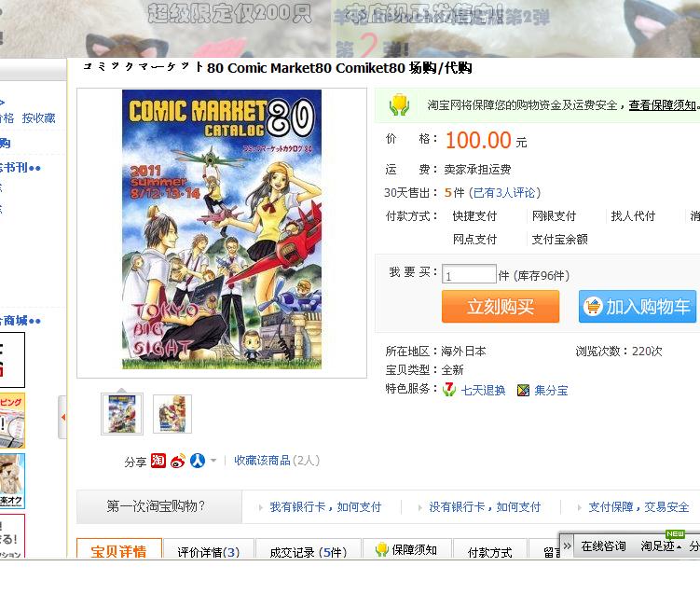Expand the floating toolbar chevron arrows
700x594 pixels.
coord(567,546)
